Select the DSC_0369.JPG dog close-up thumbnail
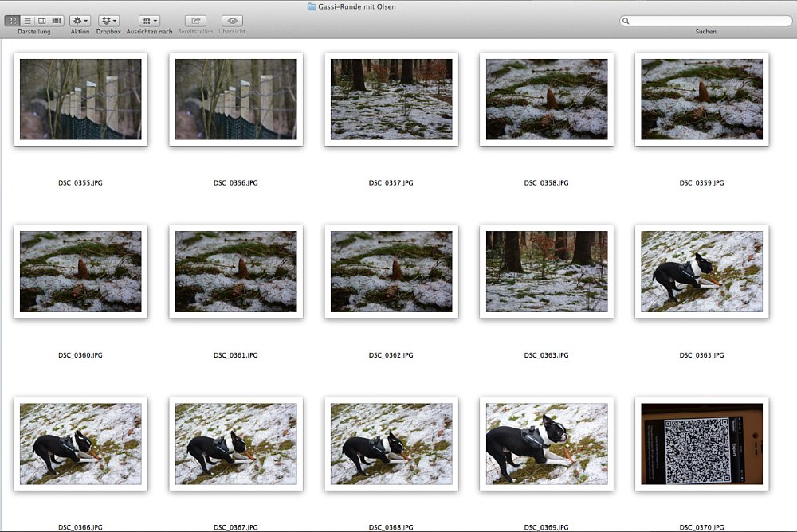This screenshot has height=532, width=797. (547, 444)
